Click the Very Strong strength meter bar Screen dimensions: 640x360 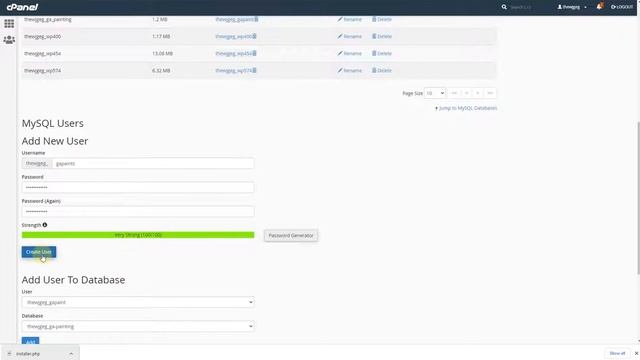point(138,235)
